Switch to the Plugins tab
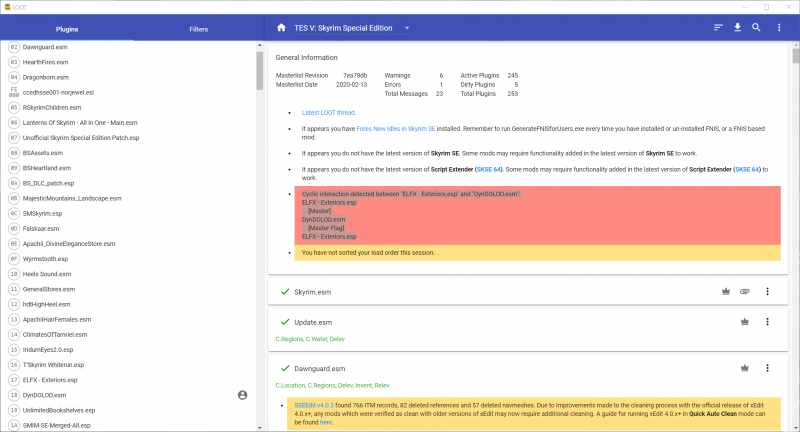800x432 pixels. click(67, 29)
